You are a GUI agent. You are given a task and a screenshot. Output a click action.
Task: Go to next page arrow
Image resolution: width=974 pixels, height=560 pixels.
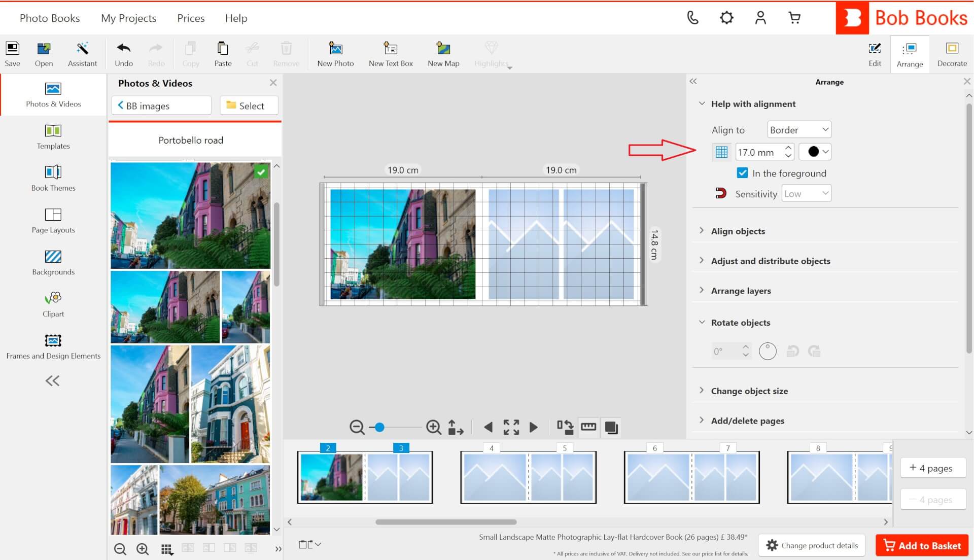(x=533, y=427)
